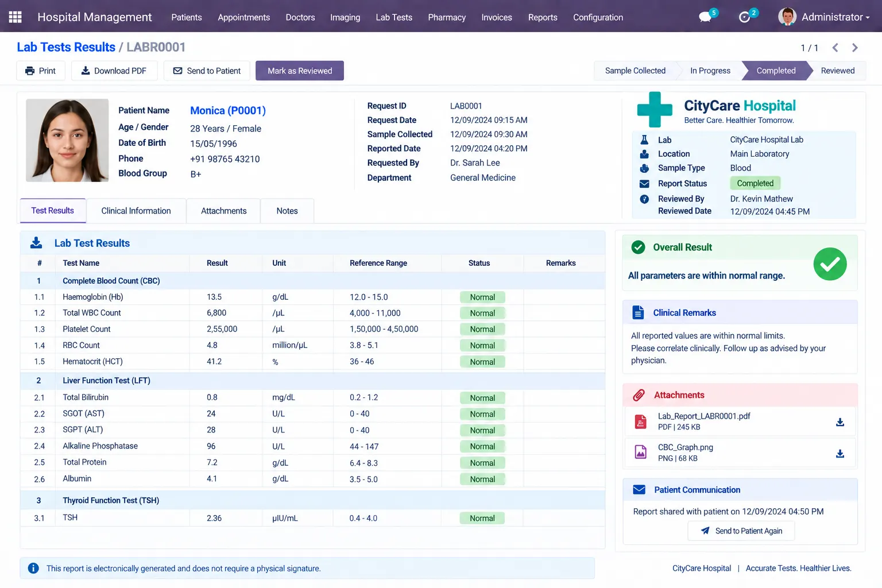This screenshot has width=882, height=588.
Task: Click the PDF file icon for Lab_Report_LABR0001.pdf
Action: click(641, 421)
